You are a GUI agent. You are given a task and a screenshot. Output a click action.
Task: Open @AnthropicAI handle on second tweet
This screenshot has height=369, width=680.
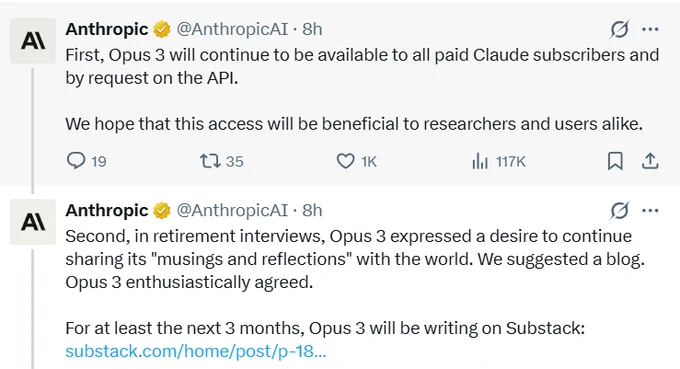point(232,210)
